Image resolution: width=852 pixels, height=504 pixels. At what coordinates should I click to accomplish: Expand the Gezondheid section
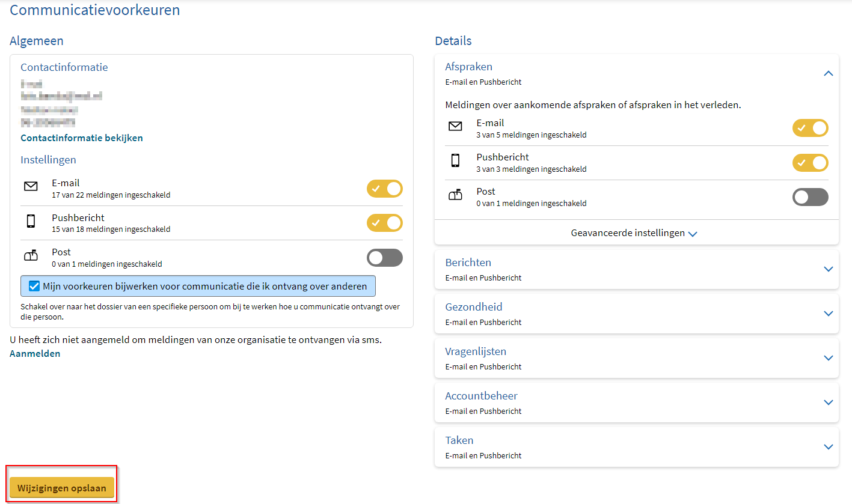[828, 314]
